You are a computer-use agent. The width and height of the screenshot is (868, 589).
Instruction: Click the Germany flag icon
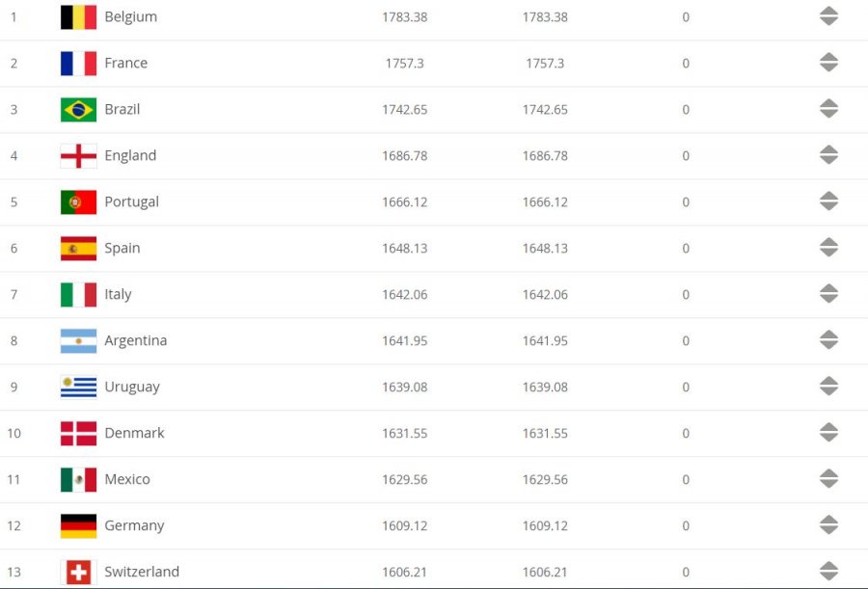click(x=79, y=526)
